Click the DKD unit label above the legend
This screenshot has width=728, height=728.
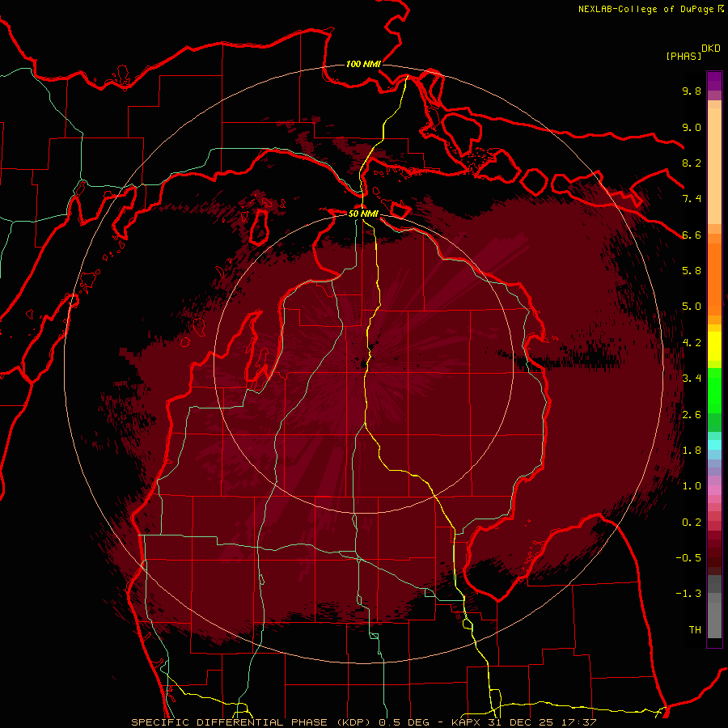click(711, 49)
